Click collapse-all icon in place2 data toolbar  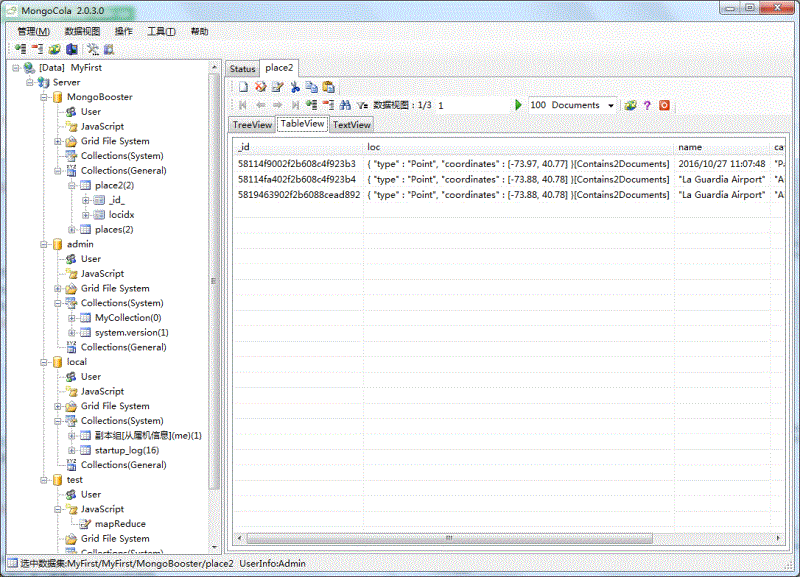pos(329,105)
